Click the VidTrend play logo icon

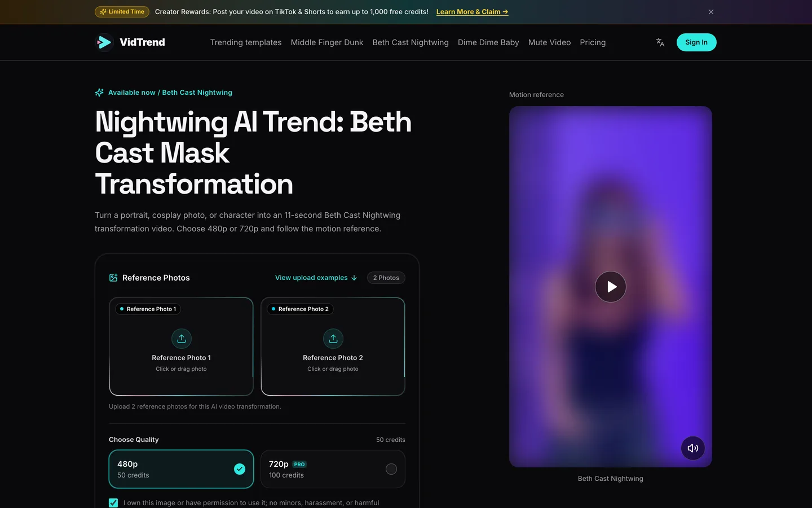(x=104, y=42)
